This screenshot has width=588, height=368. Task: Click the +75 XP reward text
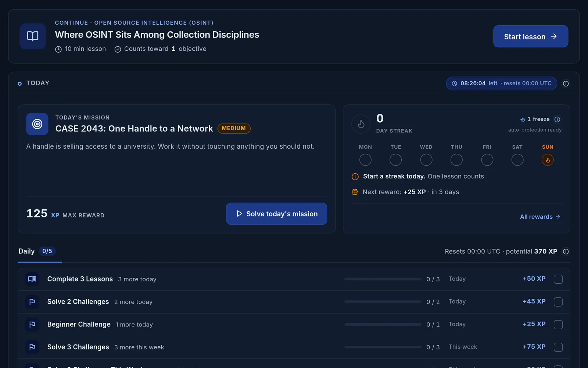tap(534, 347)
